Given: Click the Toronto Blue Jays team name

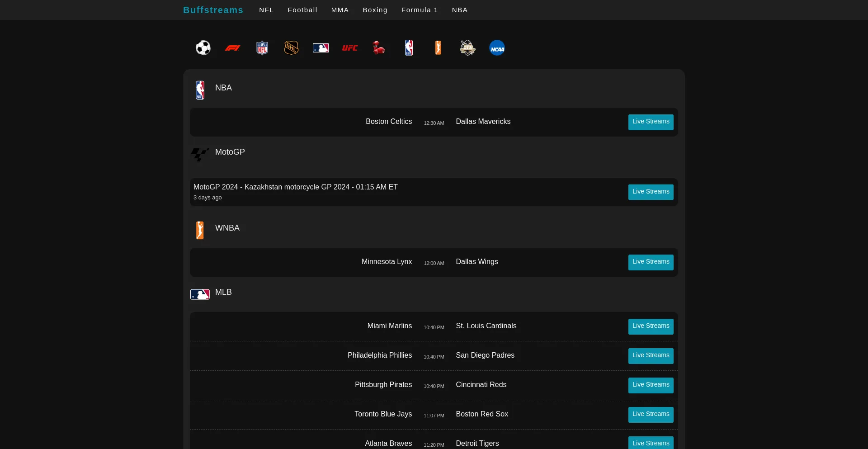Looking at the screenshot, I should pos(383,414).
